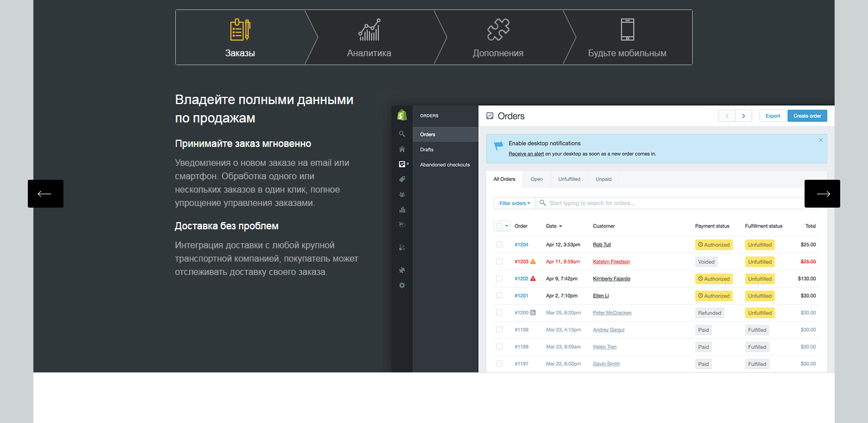Image resolution: width=868 pixels, height=423 pixels.
Task: Open search via the sidebar magnifier icon
Action: tap(402, 134)
